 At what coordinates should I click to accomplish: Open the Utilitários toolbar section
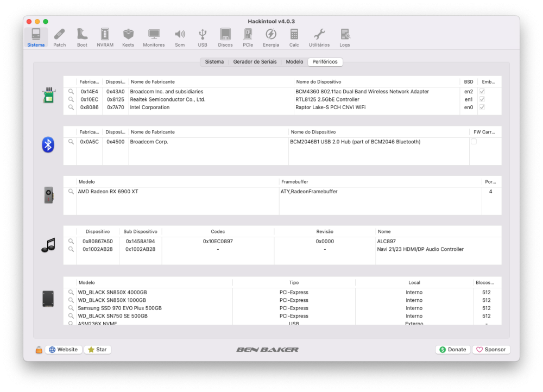point(319,38)
